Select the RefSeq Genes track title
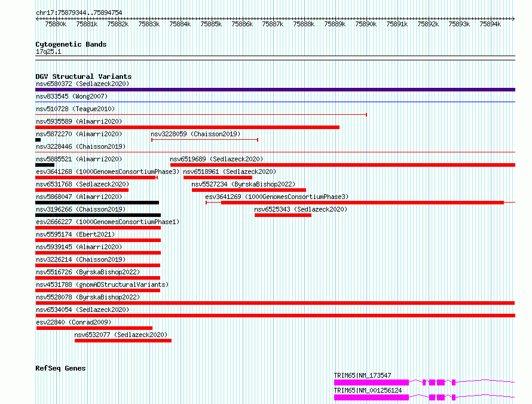Viewport: 532px width, 404px height. coord(60,368)
